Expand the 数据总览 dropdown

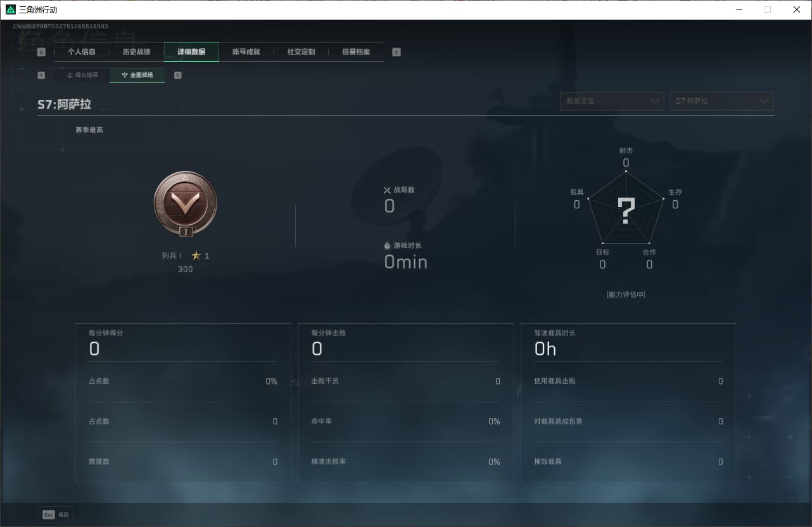612,101
